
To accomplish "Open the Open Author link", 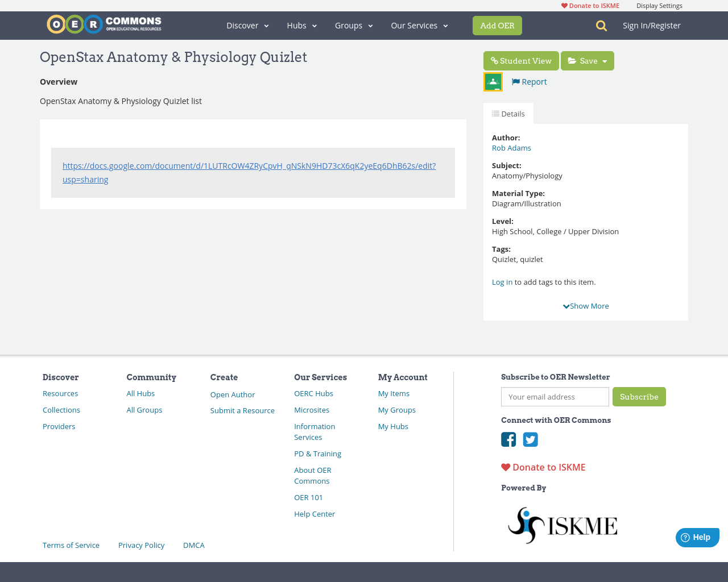I will 233,394.
